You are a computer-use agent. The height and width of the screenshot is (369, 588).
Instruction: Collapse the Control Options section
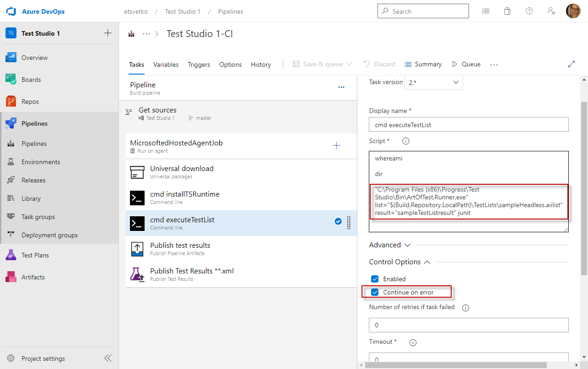pos(400,262)
